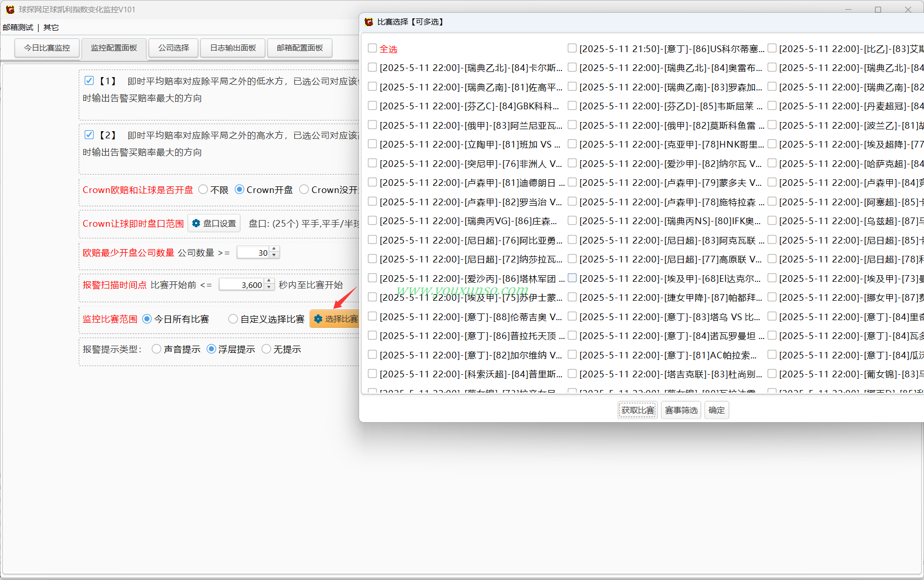Uncheck rule 【1】 checkbox
The image size is (924, 580).
click(x=89, y=81)
